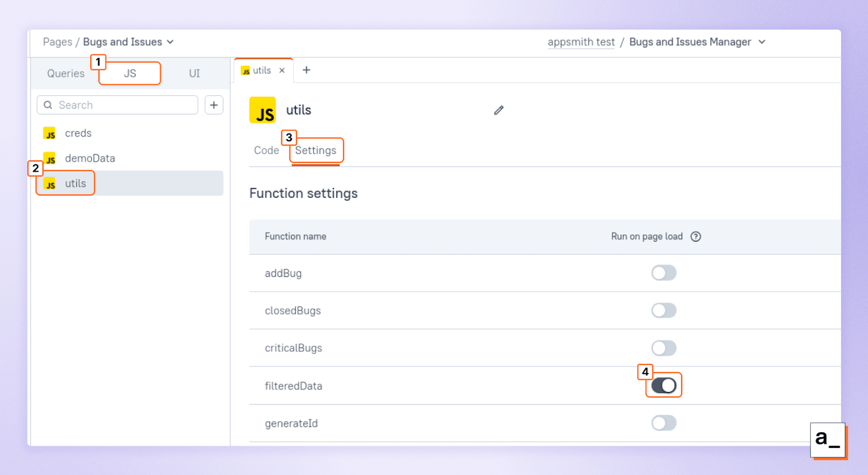Click inside the JS search field
868x475 pixels.
(x=108, y=105)
